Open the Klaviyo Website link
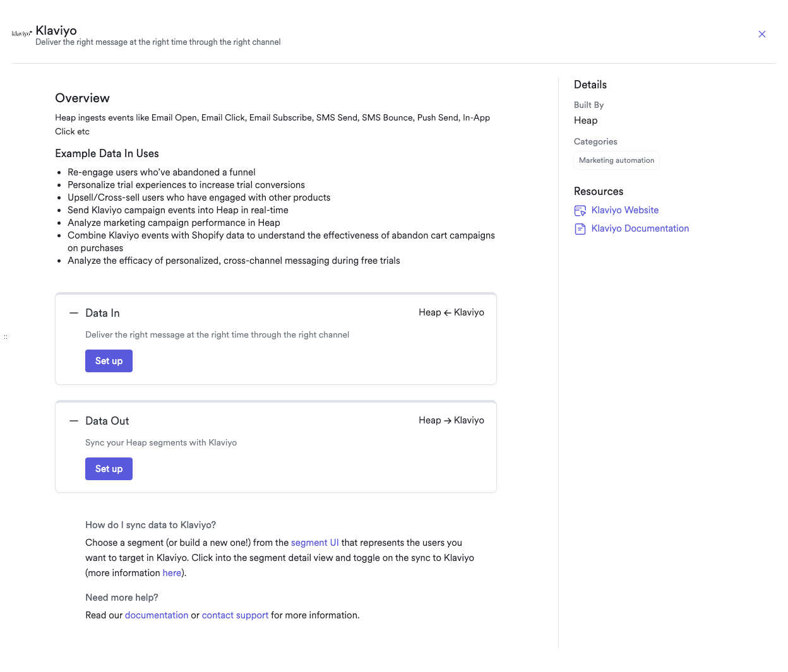 624,210
